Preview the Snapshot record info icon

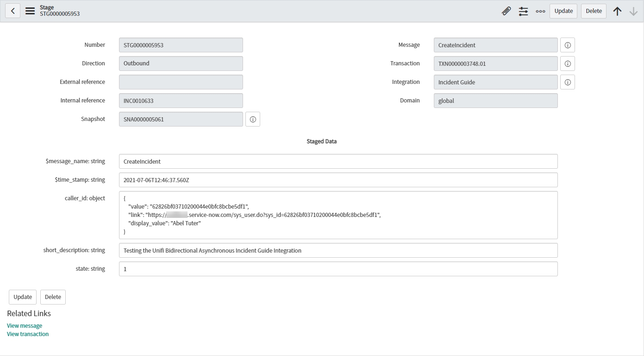coord(253,119)
